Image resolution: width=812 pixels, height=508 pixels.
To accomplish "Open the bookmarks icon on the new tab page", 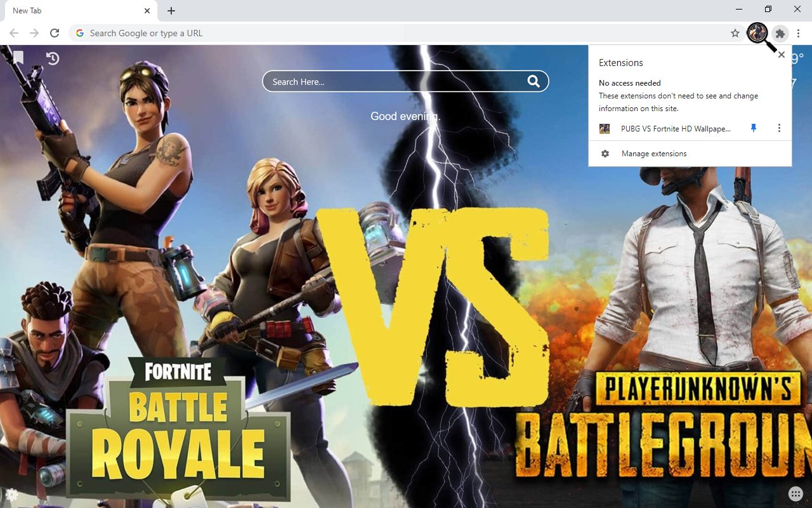I will pyautogui.click(x=18, y=58).
